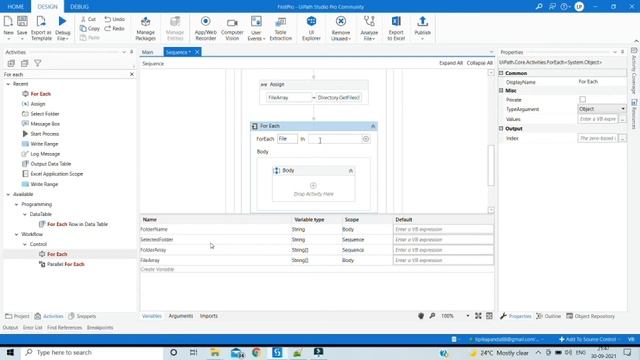Open activities filter funnel icon

tap(38, 63)
